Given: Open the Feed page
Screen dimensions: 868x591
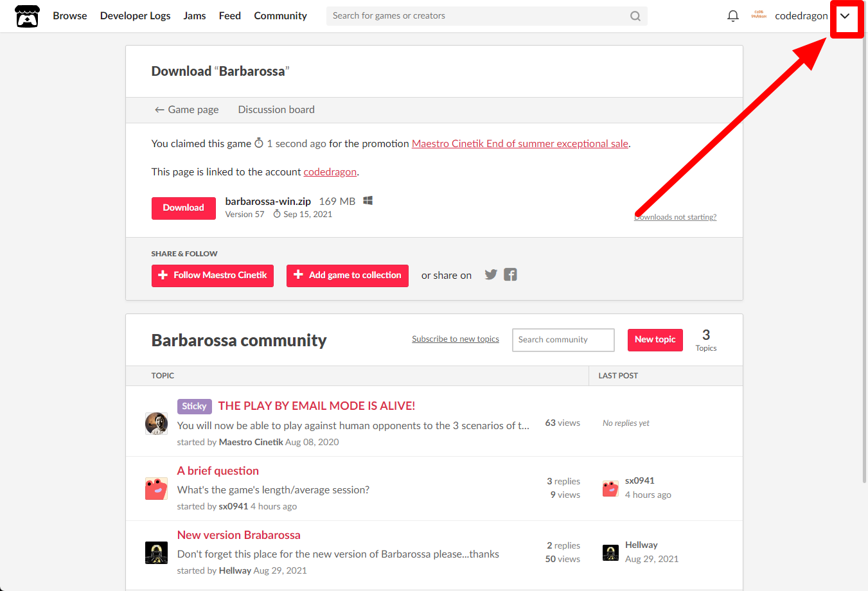Looking at the screenshot, I should click(230, 16).
